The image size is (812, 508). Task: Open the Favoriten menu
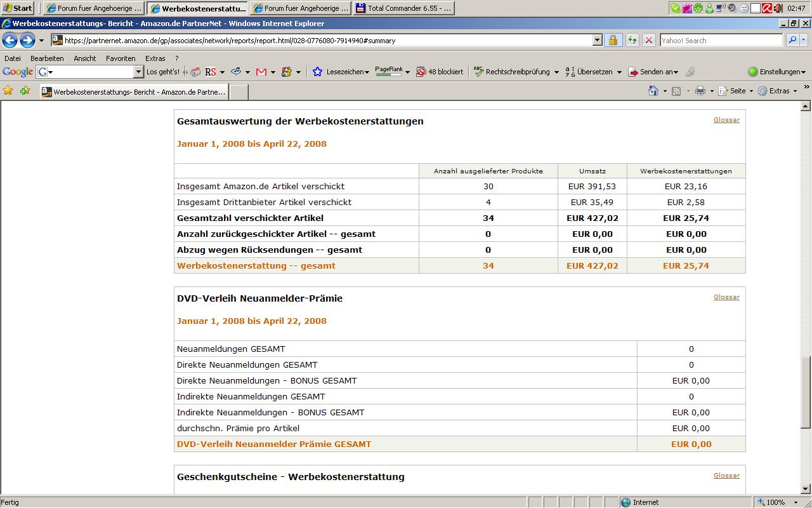[121, 58]
